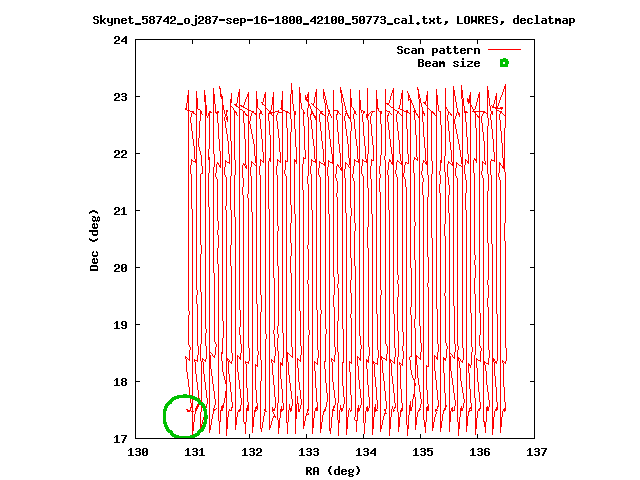Screen dimensions: 640x480
Task: Click the y-axis tick label 18
Action: pos(120,382)
